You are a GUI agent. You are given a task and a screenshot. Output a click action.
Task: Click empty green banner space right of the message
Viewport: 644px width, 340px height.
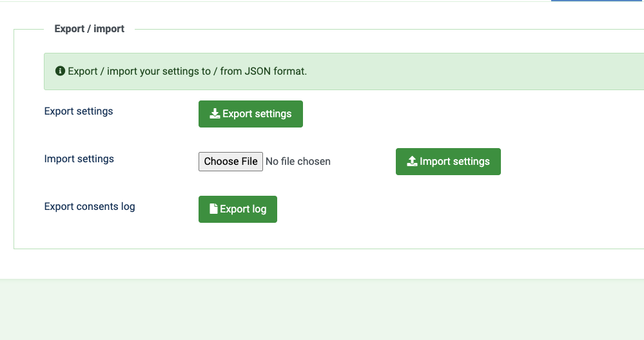tap(473, 71)
